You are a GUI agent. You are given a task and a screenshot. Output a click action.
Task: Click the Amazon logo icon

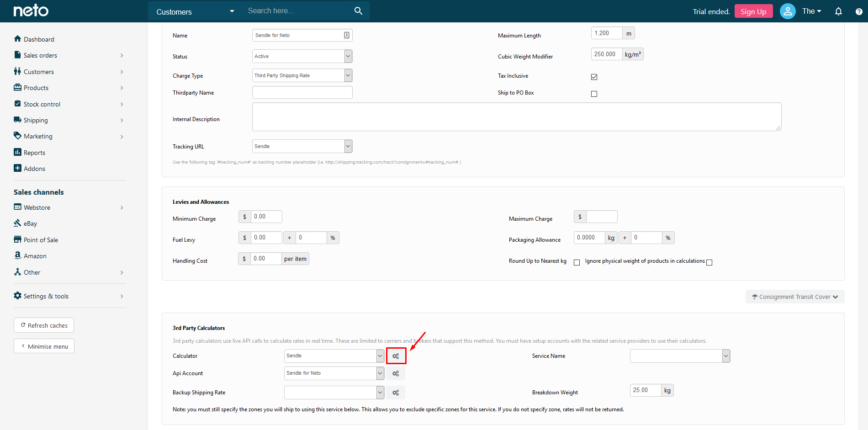tap(17, 255)
